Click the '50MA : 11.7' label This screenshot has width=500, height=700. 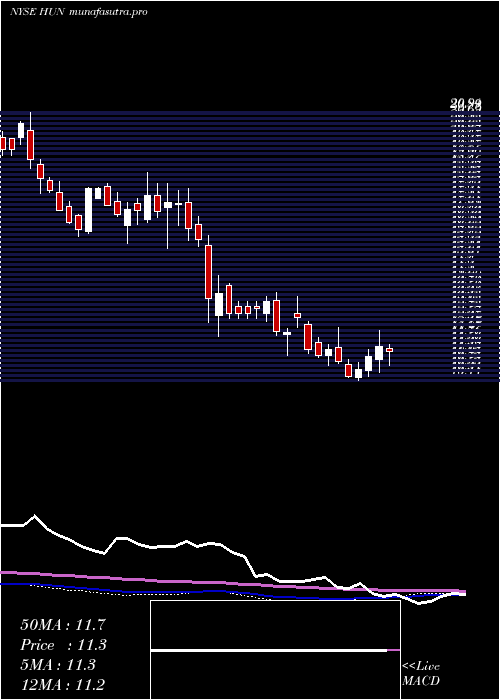(63, 625)
